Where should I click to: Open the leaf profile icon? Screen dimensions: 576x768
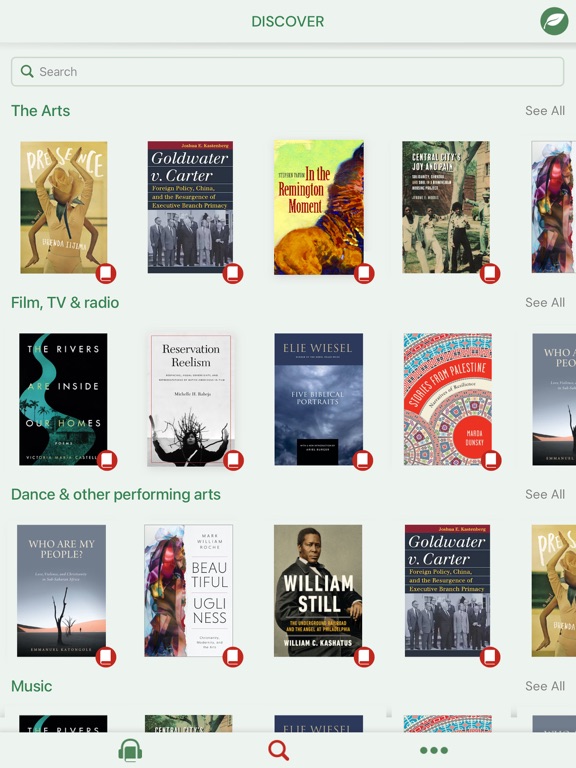point(554,21)
